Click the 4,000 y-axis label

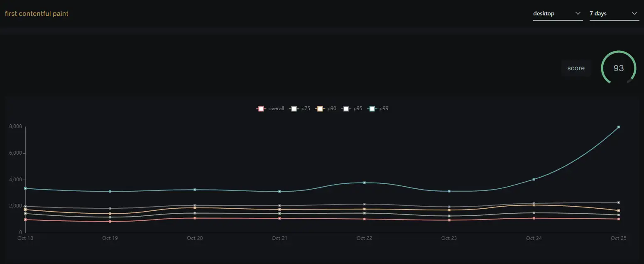tap(15, 180)
